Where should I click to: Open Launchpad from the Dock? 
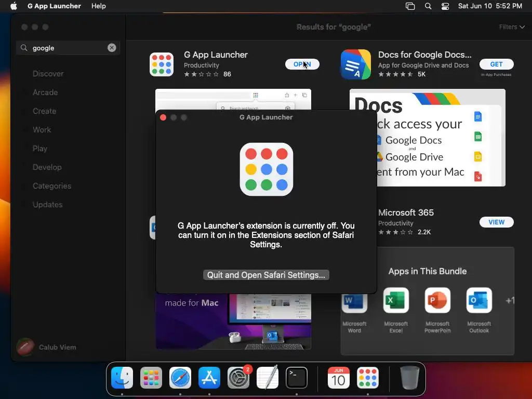[151, 378]
